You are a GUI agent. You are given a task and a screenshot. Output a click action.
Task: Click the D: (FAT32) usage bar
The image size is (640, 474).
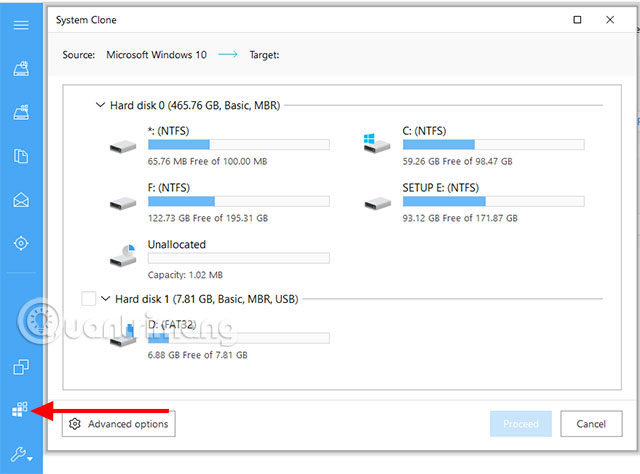[239, 338]
